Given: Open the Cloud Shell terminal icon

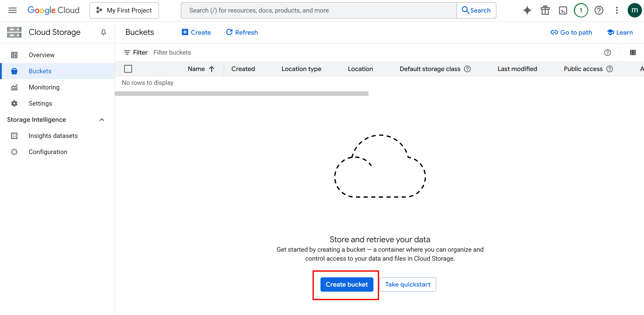Looking at the screenshot, I should 563,10.
